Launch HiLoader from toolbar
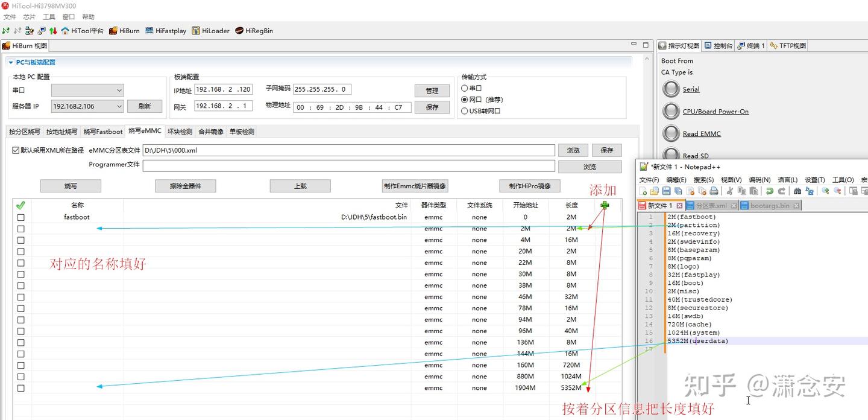The image size is (868, 420). pos(210,31)
